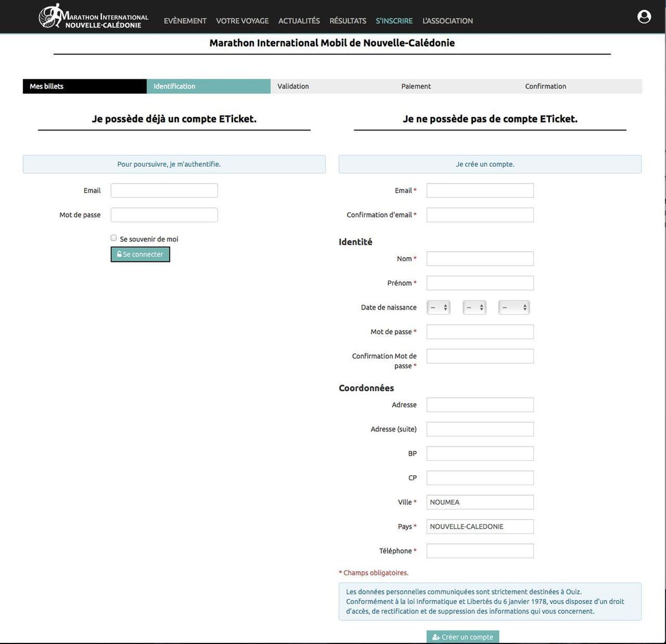Go to S'INSCRIRE in navigation
The width and height of the screenshot is (666, 644).
[x=394, y=21]
